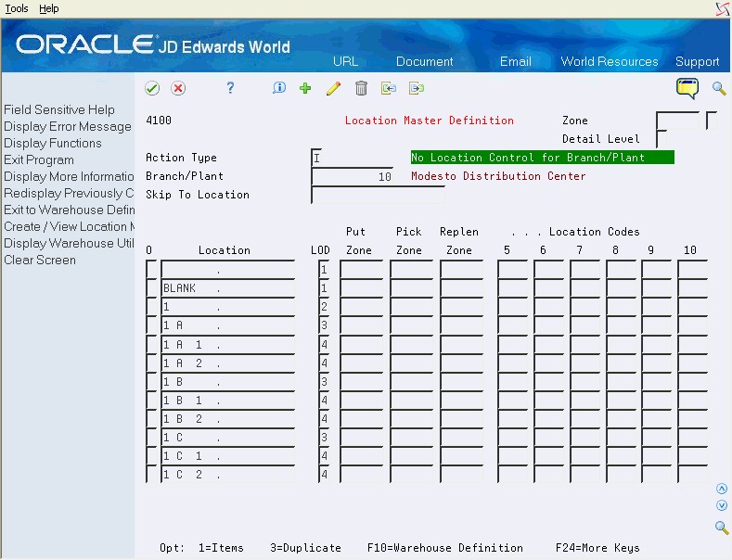Open the Help menu

pyautogui.click(x=49, y=8)
